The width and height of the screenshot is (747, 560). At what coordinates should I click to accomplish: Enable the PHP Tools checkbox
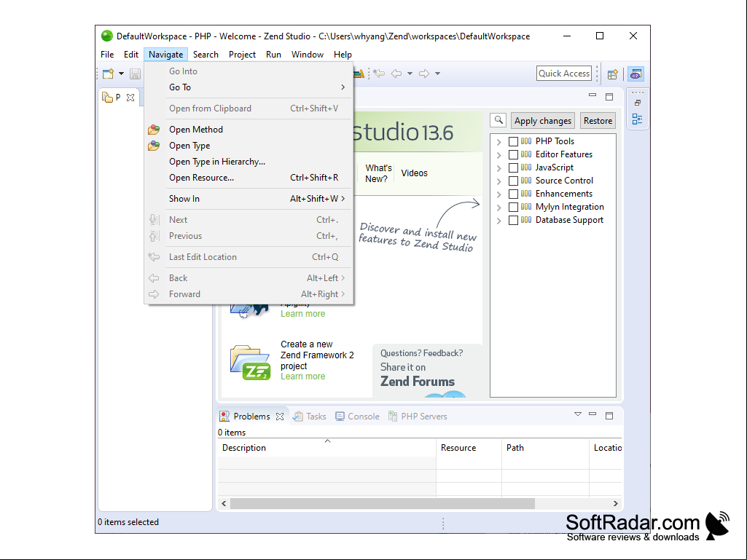513,141
